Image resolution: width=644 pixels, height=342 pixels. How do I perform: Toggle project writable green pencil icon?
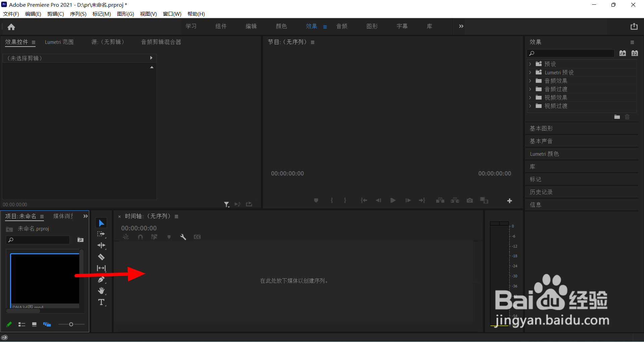pos(9,324)
